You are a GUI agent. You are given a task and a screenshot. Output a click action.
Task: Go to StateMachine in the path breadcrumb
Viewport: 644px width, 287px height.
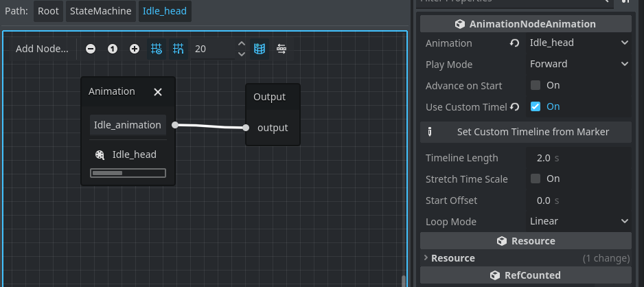click(x=100, y=12)
